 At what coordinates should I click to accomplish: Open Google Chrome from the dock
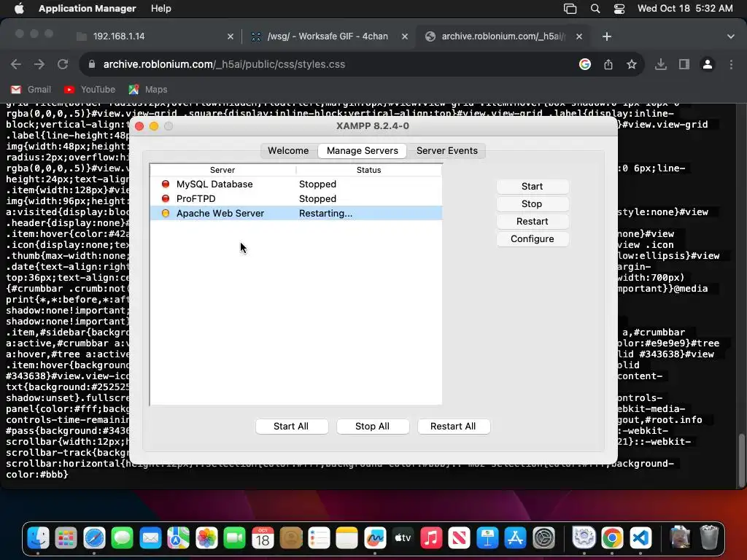click(612, 538)
